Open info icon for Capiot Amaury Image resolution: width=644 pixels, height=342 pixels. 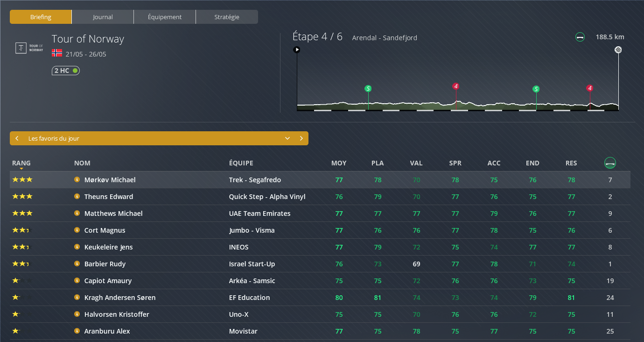coord(77,280)
